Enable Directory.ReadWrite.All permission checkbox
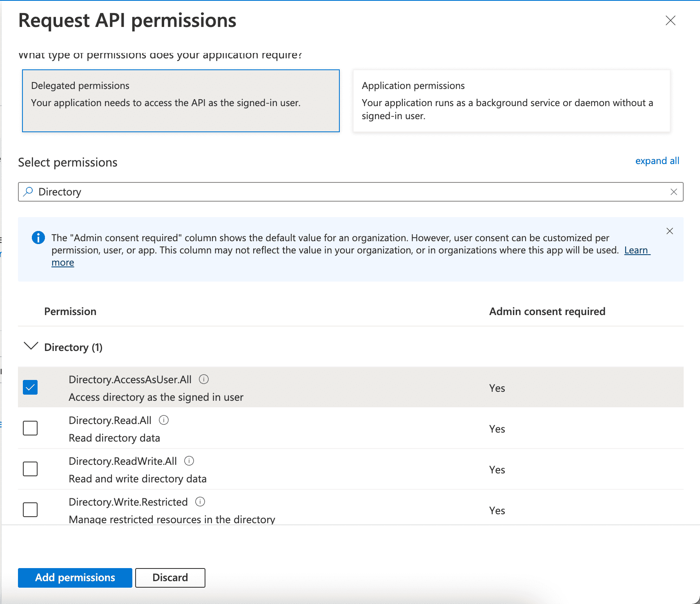Image resolution: width=700 pixels, height=604 pixels. 30,469
